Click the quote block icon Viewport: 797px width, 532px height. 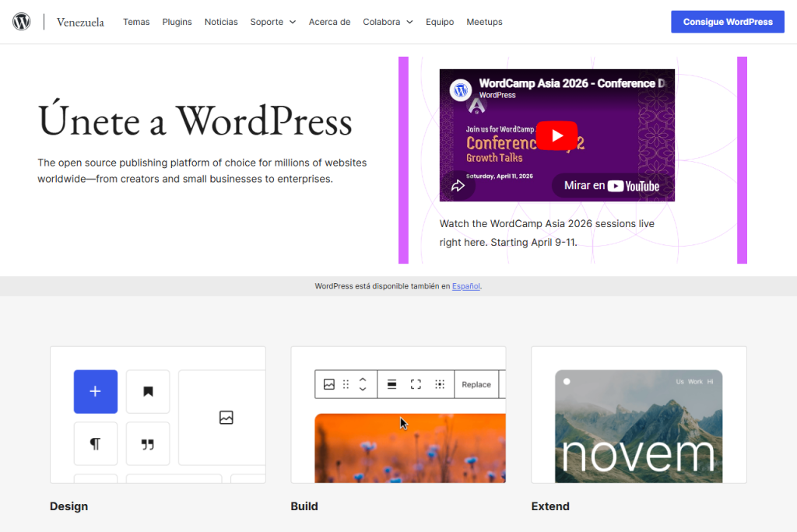(x=148, y=443)
